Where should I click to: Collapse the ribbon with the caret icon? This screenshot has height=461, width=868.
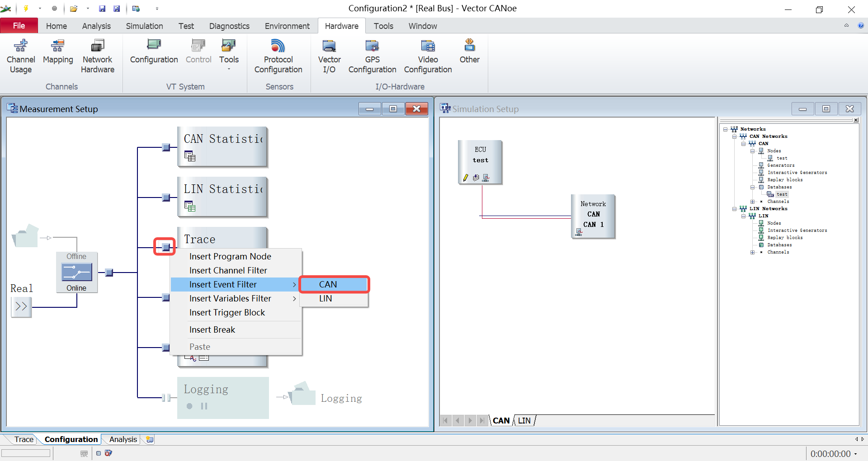pyautogui.click(x=846, y=26)
